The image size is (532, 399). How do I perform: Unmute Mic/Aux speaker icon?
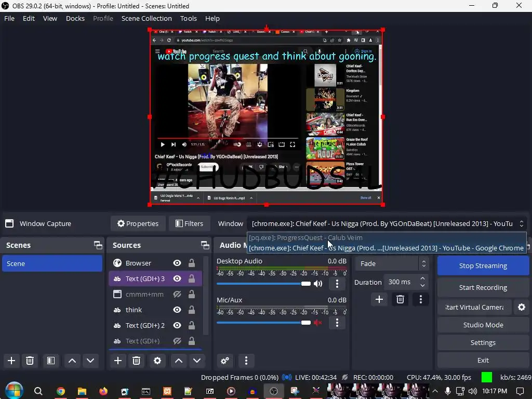[318, 323]
